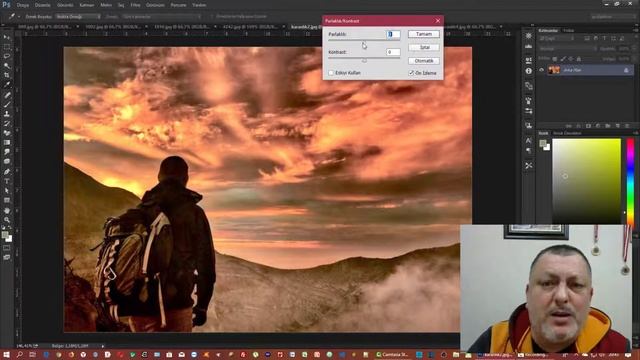Viewport: 640px width, 360px height.
Task: Open the Info panel icon in dock
Action: point(529,71)
